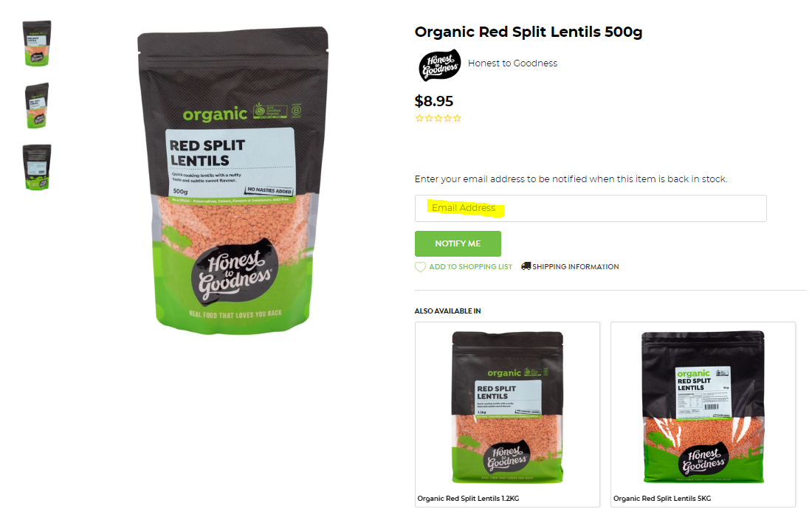Open Organic Red Split Lentils 5KG image
This screenshot has width=812, height=523.
[x=703, y=407]
